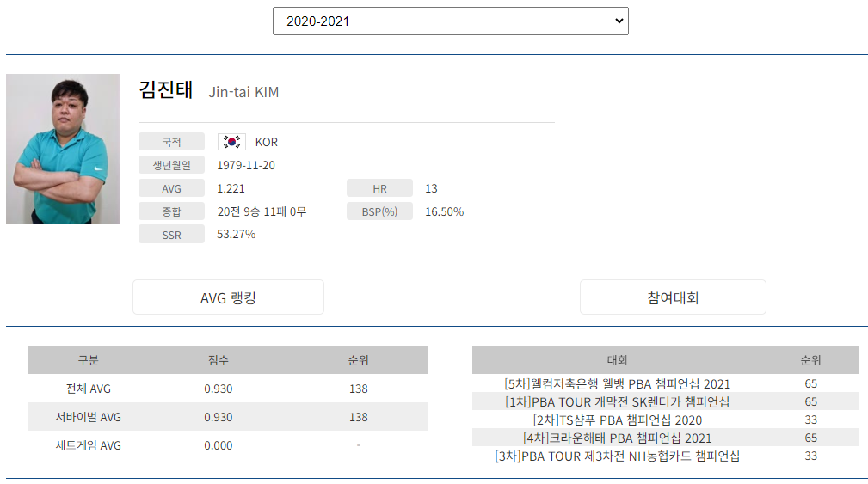The width and height of the screenshot is (868, 484).
Task: Click [1차]PBA TOUR 개막전 SK렌터카 챔피언십
Action: point(617,401)
